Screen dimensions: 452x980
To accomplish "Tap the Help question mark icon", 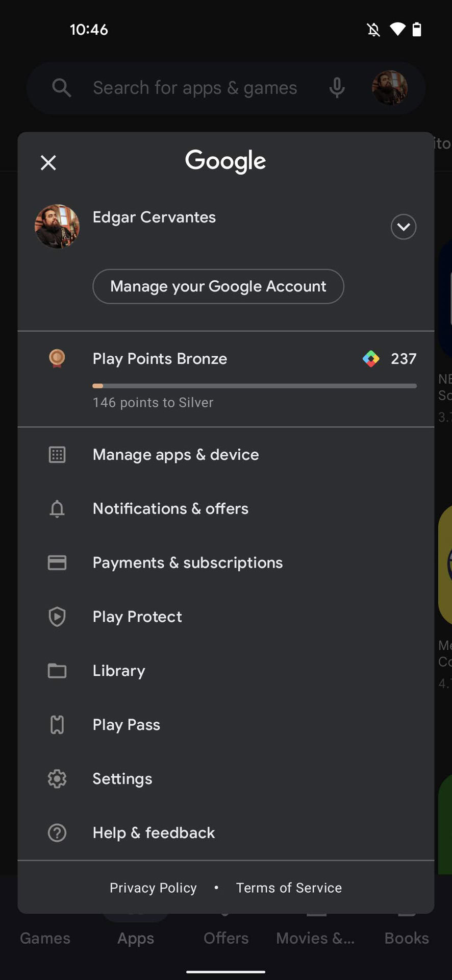I will pos(57,833).
